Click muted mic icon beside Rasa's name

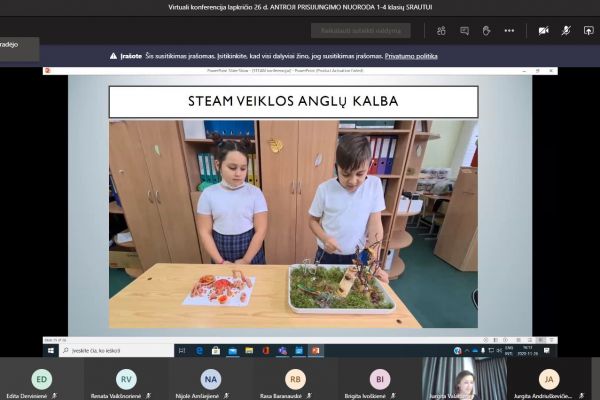coord(309,396)
